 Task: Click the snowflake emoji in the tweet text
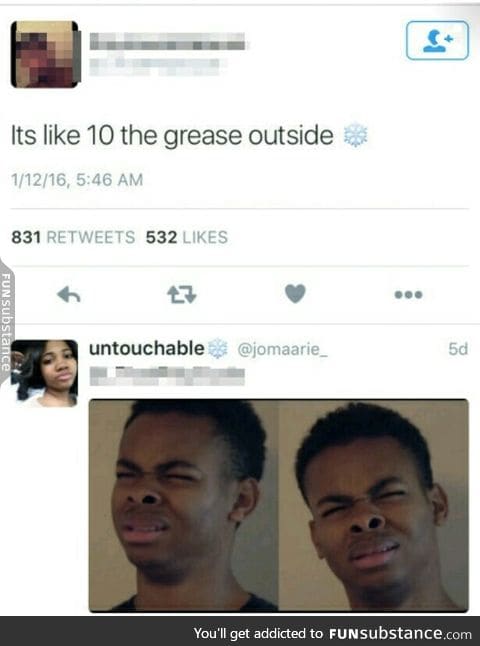[356, 136]
